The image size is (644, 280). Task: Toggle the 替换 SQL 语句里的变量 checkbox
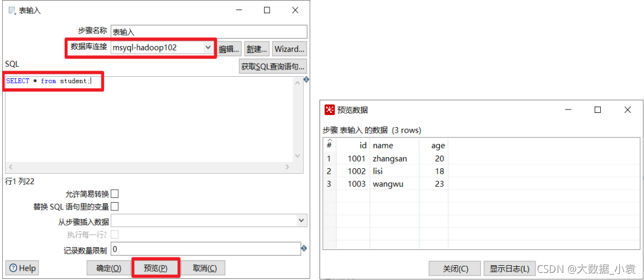(x=115, y=207)
